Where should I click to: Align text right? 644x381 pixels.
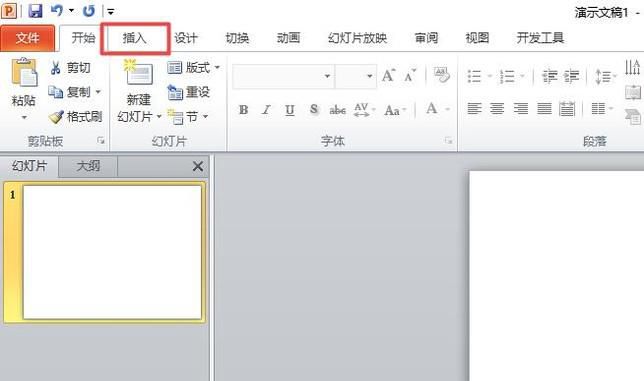click(521, 109)
